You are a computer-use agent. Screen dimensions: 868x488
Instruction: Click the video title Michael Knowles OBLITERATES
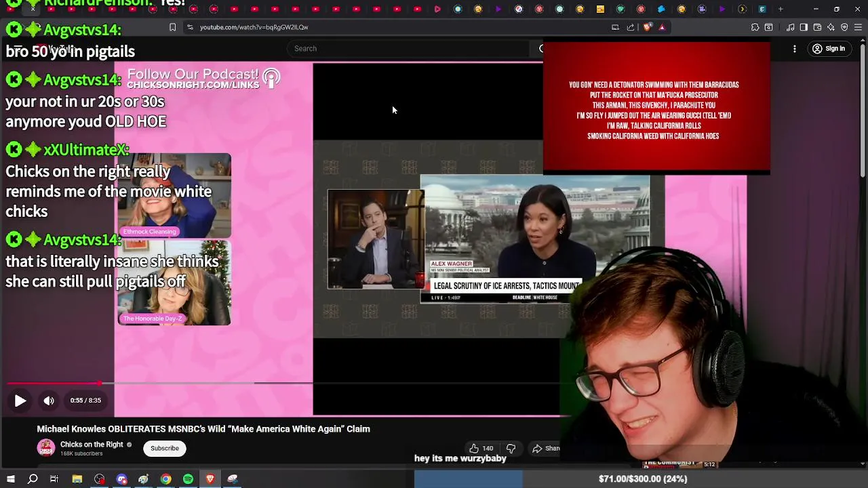pyautogui.click(x=203, y=429)
